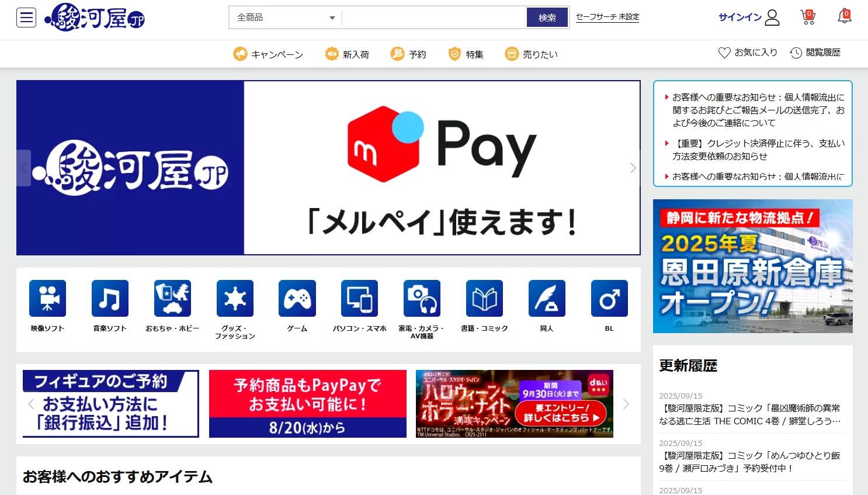
Task: Open the 特集 menu item
Action: [x=466, y=54]
